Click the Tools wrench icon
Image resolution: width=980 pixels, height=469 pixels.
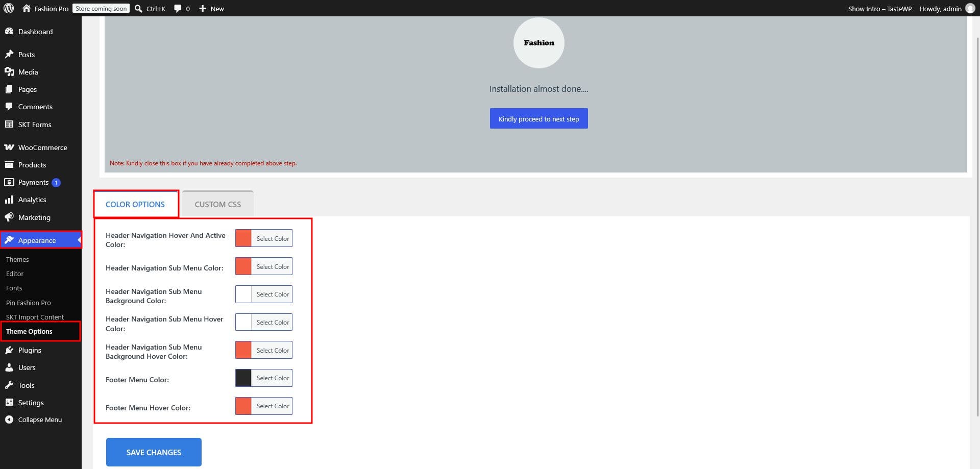coord(9,385)
